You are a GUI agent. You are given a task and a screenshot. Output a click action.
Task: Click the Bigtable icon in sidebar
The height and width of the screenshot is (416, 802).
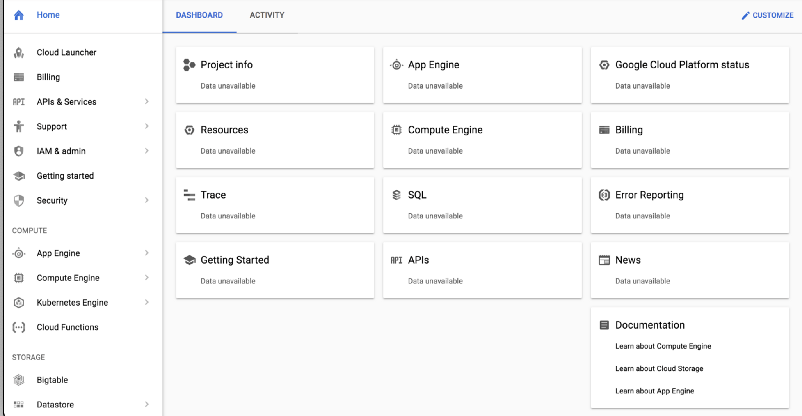pyautogui.click(x=19, y=380)
